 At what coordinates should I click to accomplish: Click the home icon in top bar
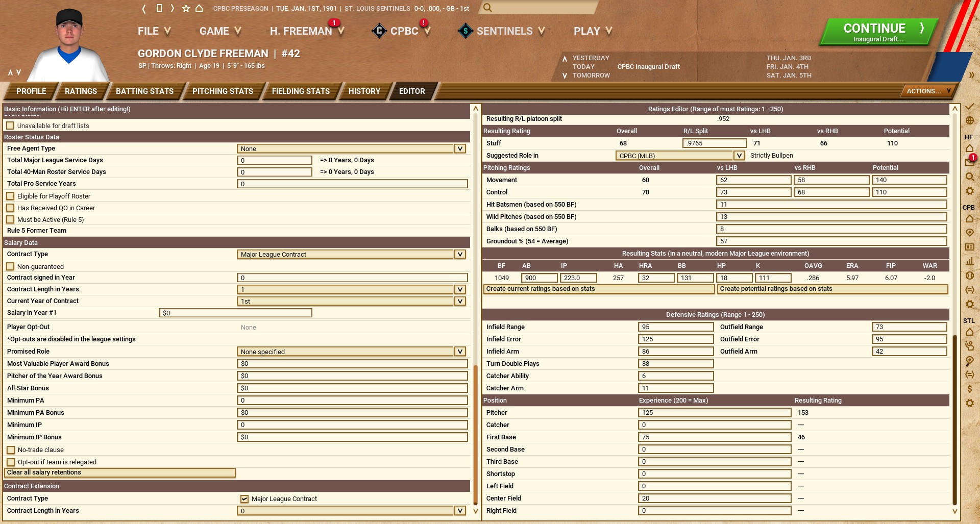point(200,9)
